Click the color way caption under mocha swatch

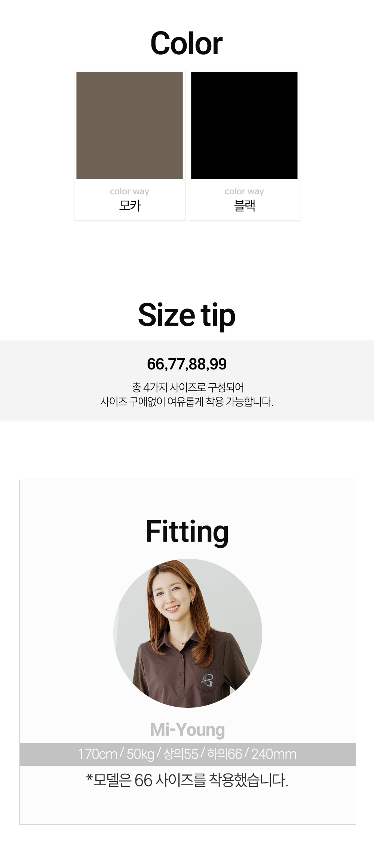click(129, 191)
